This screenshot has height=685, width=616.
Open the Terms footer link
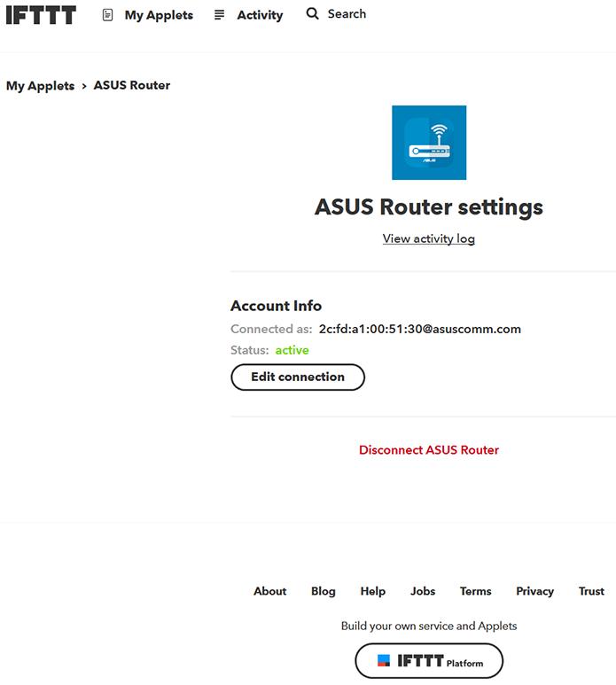pos(476,591)
